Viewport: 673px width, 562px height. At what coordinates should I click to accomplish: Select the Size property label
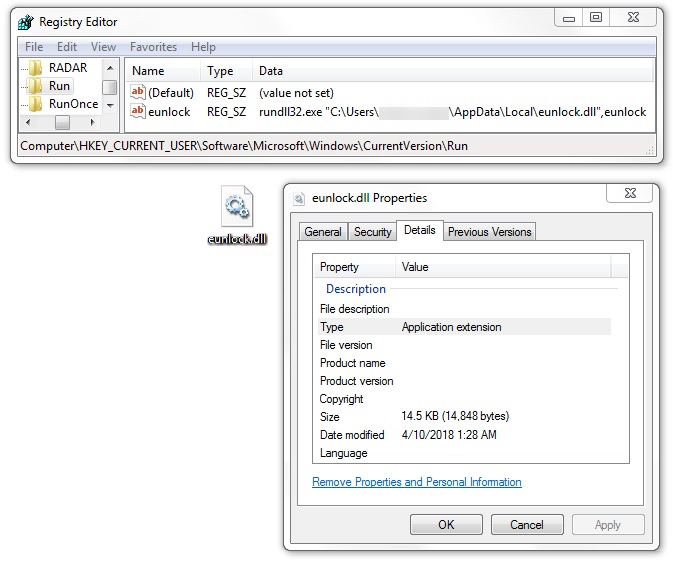(330, 417)
